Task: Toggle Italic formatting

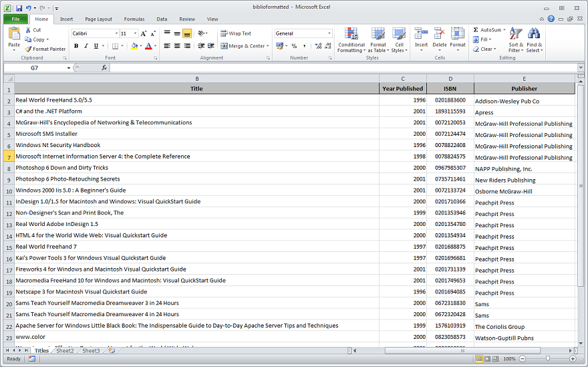Action: pyautogui.click(x=86, y=45)
